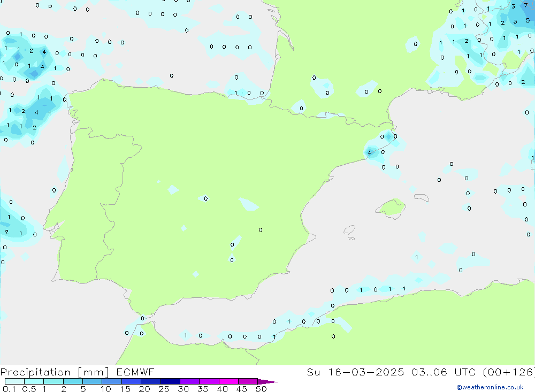Pick the 0.5–1 mm legend swatch
The image size is (535, 392).
coord(34,381)
